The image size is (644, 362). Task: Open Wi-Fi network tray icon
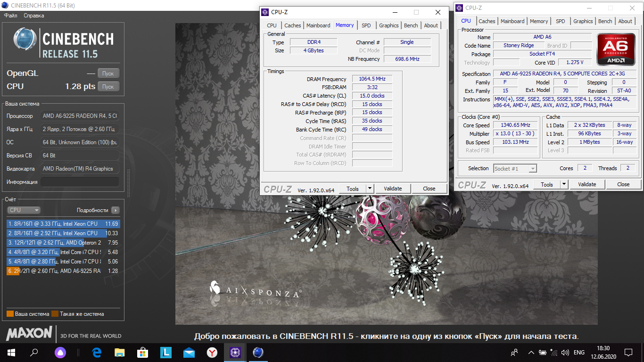pyautogui.click(x=554, y=352)
